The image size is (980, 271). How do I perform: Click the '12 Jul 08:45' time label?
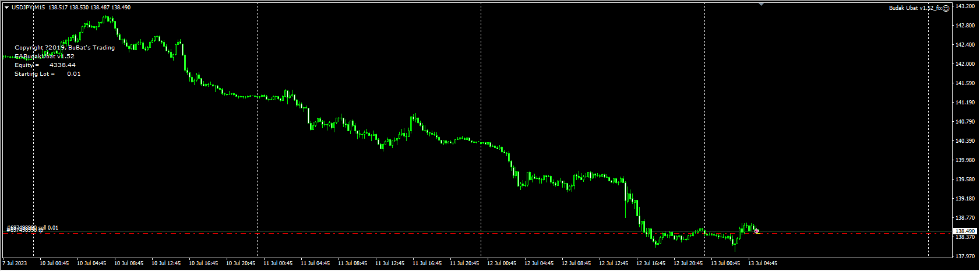tap(576, 263)
